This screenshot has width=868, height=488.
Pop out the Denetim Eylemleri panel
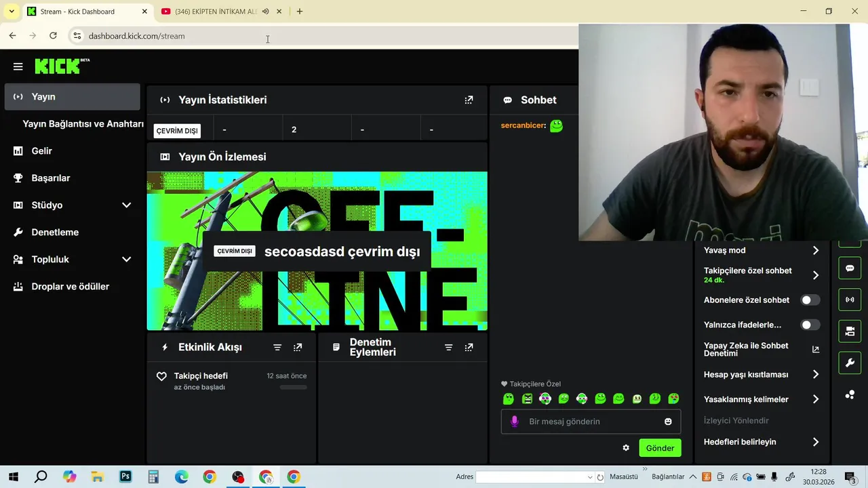coord(469,347)
